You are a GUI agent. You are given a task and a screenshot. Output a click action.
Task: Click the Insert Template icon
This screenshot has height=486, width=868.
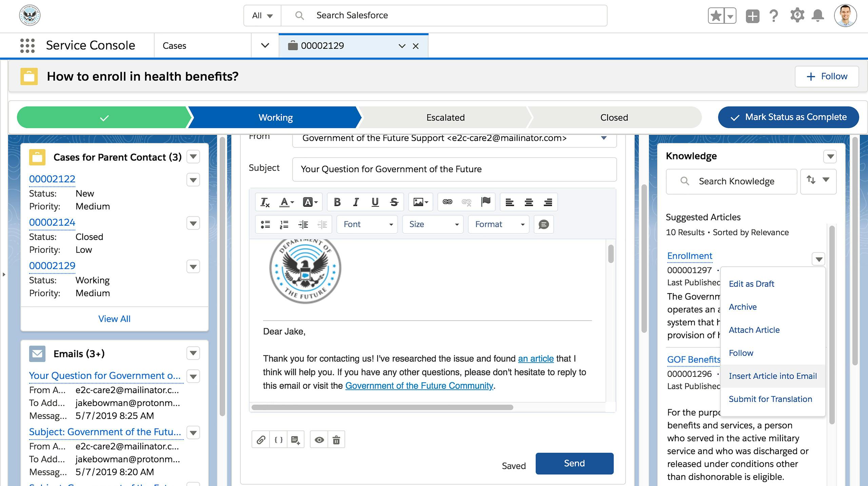click(x=295, y=440)
